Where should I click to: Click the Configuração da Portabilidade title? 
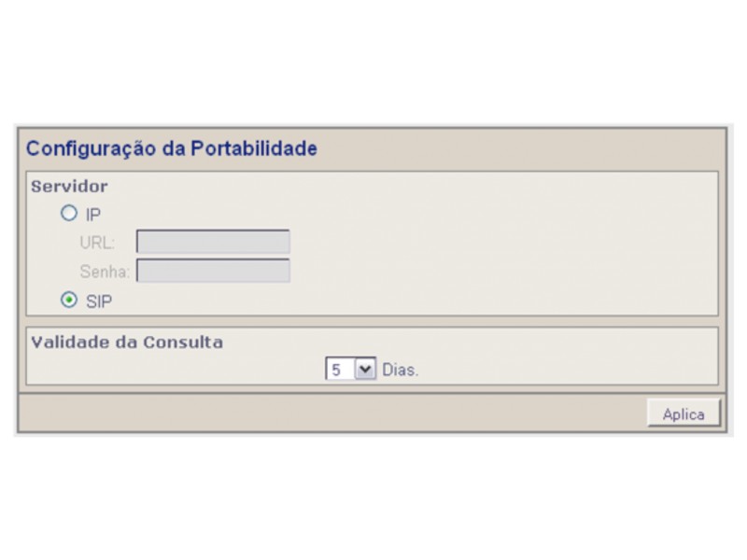coord(172,148)
